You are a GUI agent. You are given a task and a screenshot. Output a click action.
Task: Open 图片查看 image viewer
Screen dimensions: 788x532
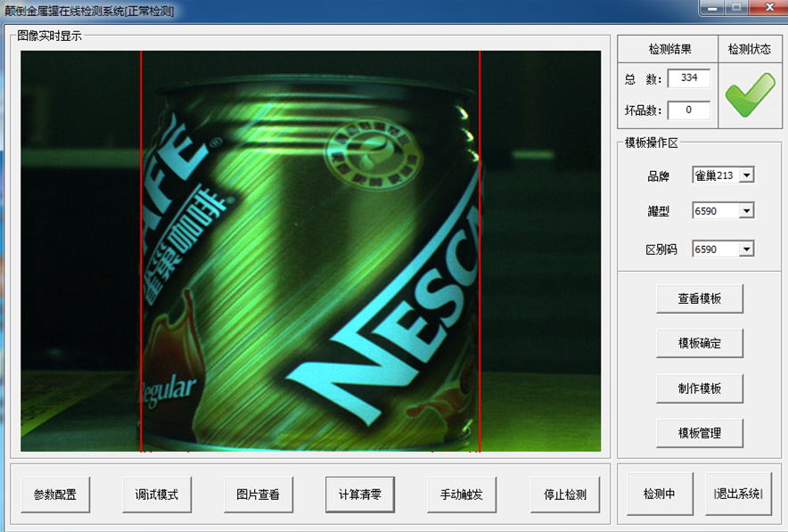click(x=259, y=495)
